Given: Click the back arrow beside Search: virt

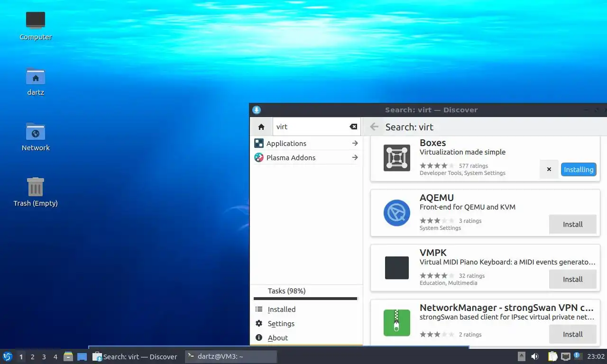Looking at the screenshot, I should [374, 127].
